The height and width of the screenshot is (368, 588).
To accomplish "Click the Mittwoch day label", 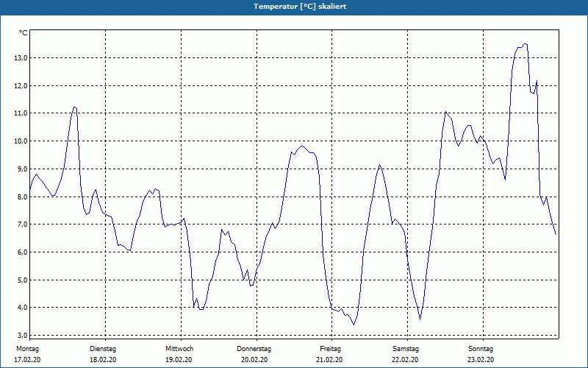I will 179,349.
